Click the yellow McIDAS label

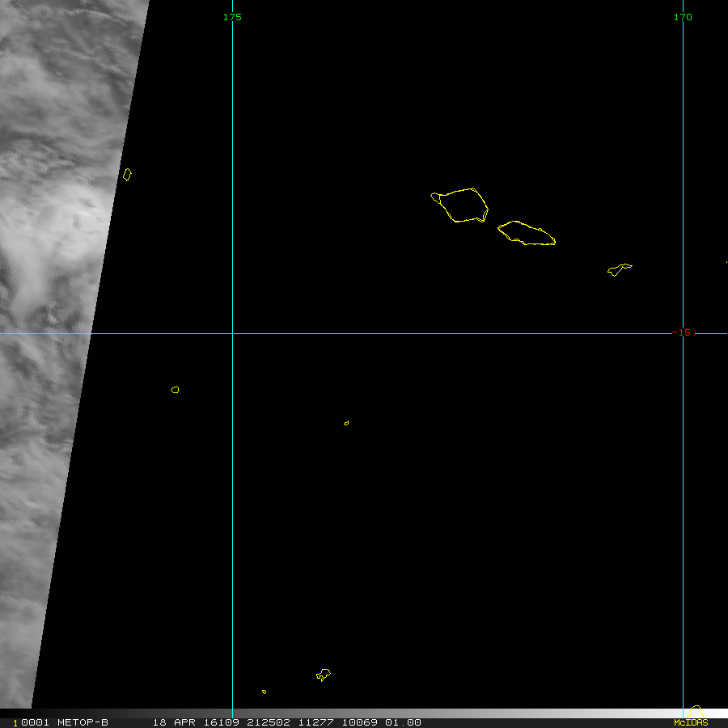(691, 722)
